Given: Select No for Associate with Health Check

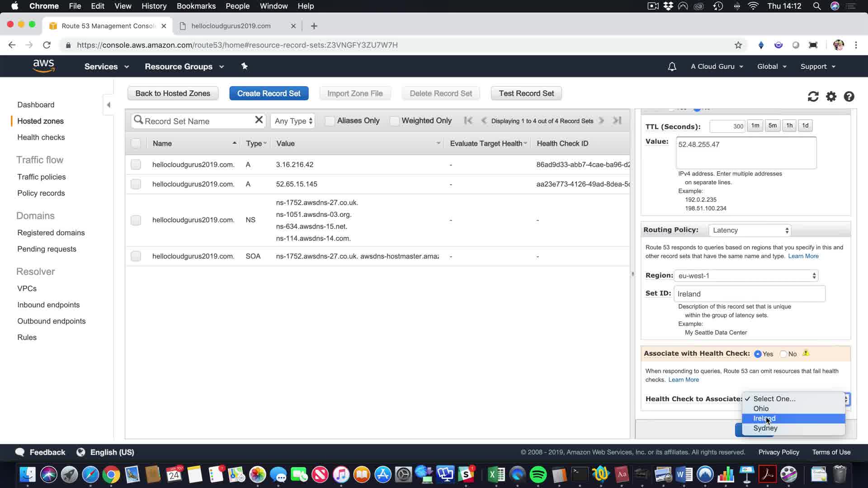Looking at the screenshot, I should [x=783, y=354].
